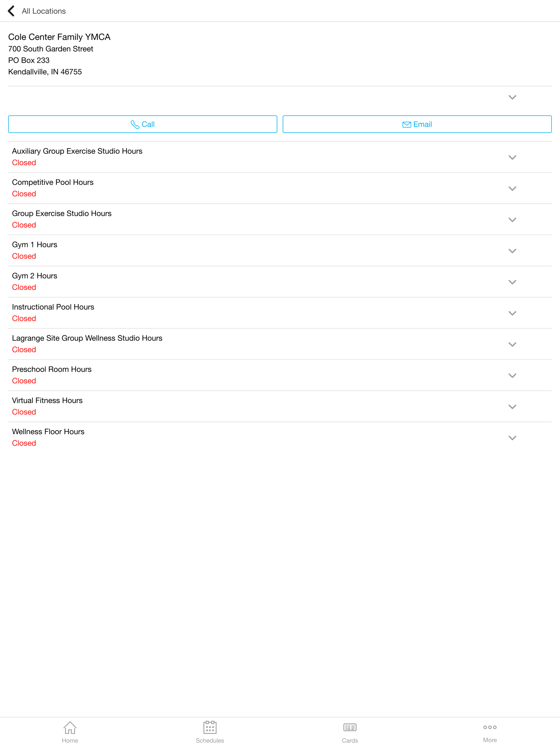
Task: Open the More dots icon
Action: click(489, 727)
